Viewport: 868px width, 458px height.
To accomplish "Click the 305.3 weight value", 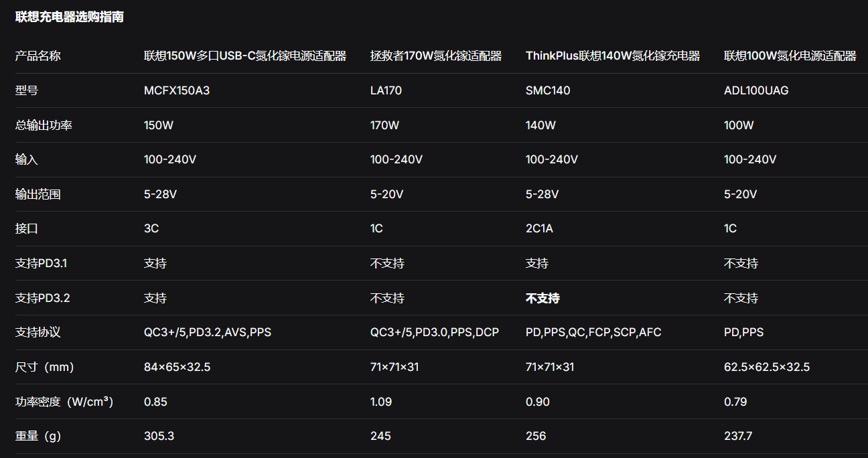I will click(x=159, y=436).
